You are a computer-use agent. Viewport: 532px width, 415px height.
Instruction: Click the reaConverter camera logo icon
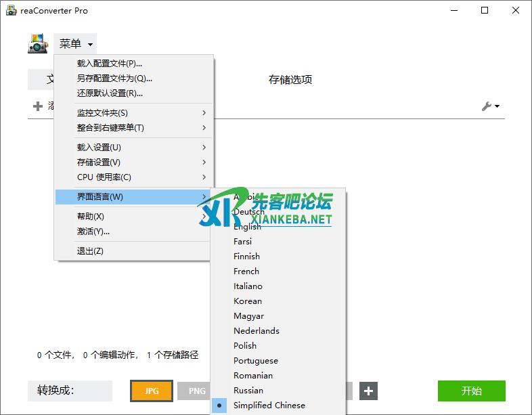(x=38, y=44)
